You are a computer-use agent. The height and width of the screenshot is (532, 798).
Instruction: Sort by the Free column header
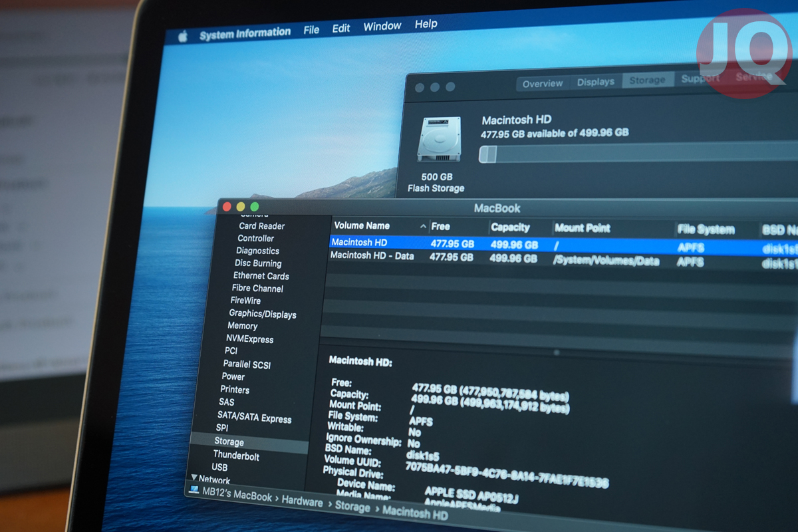pos(441,227)
